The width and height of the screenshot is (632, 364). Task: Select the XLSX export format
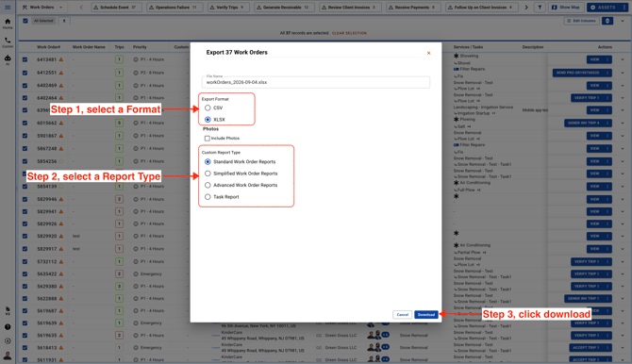[208, 120]
